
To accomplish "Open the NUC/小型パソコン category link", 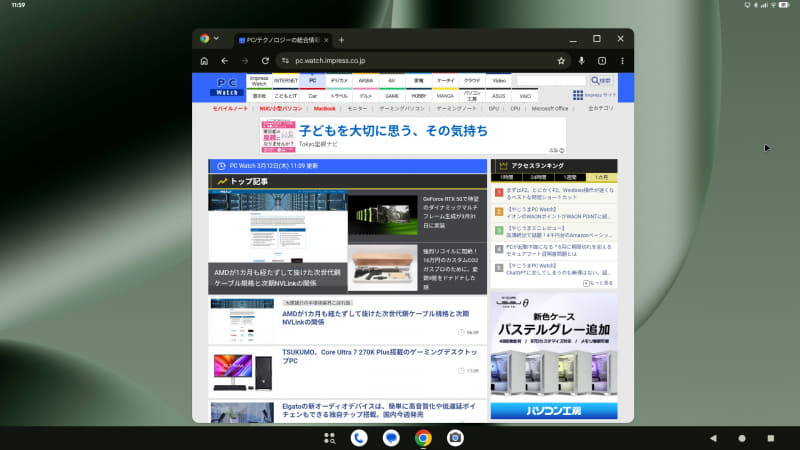I will click(x=281, y=109).
